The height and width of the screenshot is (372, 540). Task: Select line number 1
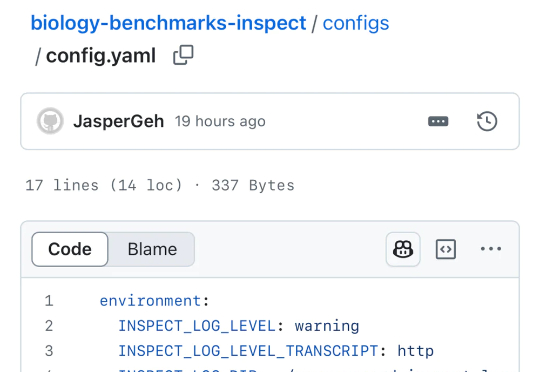click(x=49, y=301)
